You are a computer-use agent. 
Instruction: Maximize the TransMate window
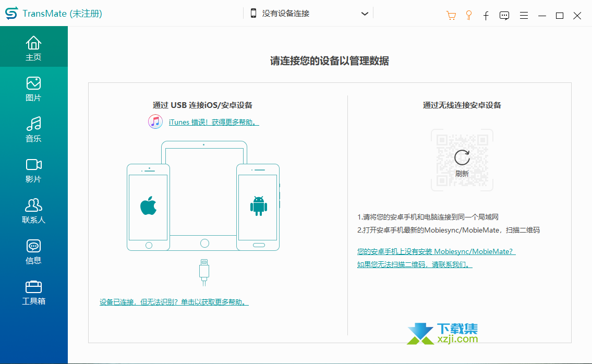(x=560, y=16)
